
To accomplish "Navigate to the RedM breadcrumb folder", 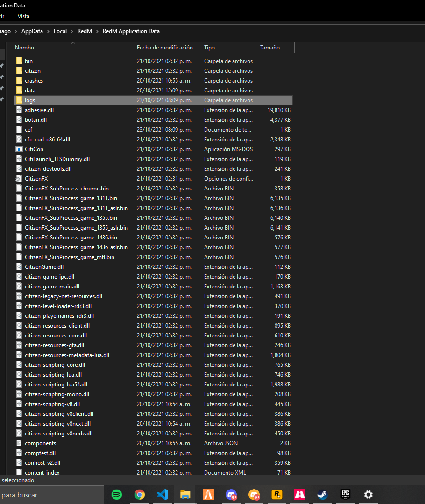I will (85, 31).
